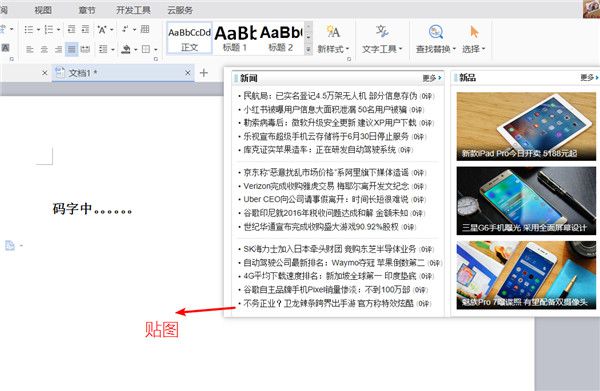Open headline 乐视宣布超级手机云存储停止服务
Viewport: 600px width, 391px height.
[x=326, y=137]
